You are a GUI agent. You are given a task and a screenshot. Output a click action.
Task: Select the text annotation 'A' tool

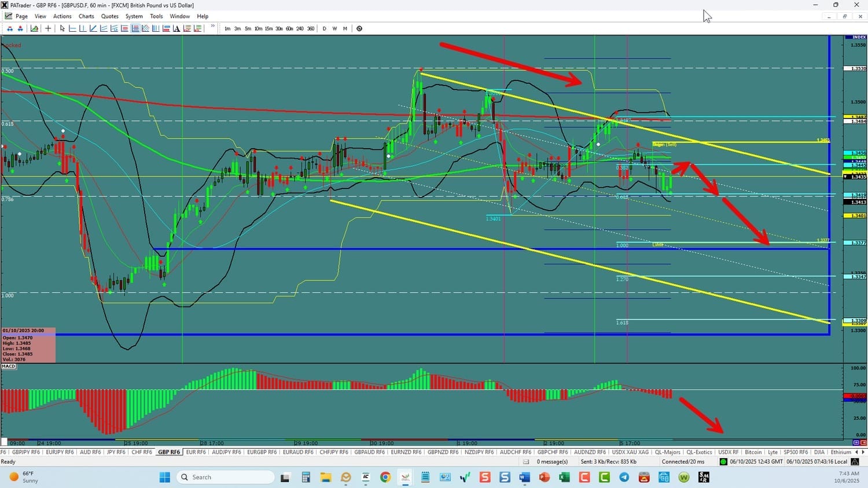[x=176, y=28]
